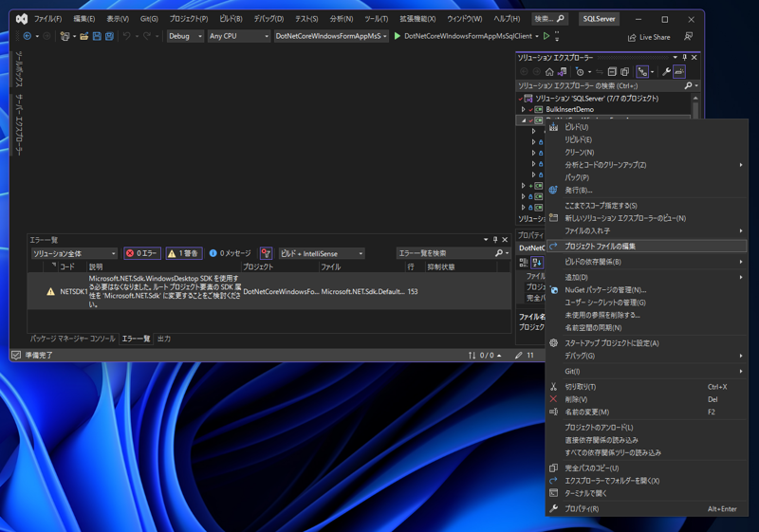Click the 説明 column header in Error List
The height and width of the screenshot is (532, 759).
(96, 266)
